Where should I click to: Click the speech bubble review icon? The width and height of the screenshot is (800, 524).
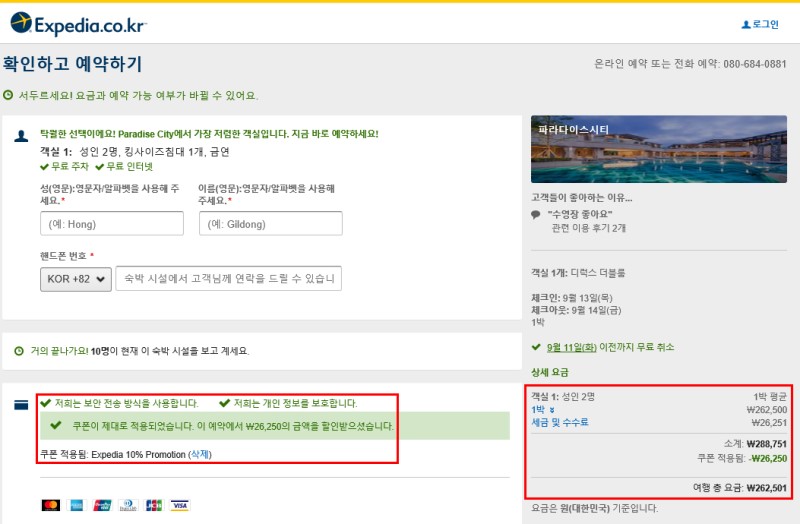point(536,214)
